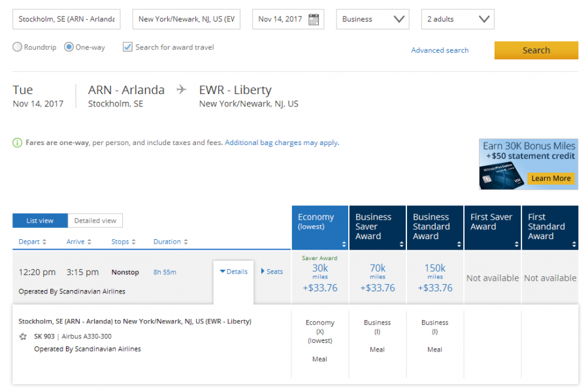Collapse the flight Details expander

click(x=233, y=272)
